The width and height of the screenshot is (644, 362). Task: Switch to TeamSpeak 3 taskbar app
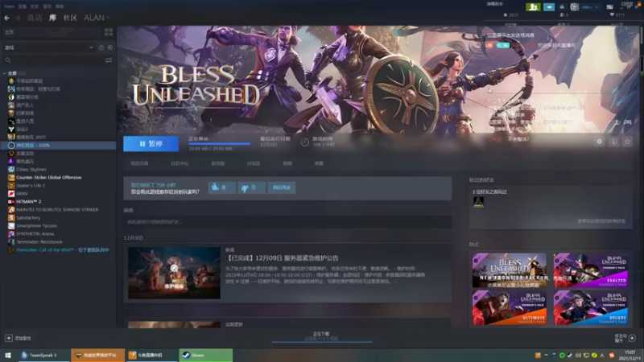pos(43,355)
